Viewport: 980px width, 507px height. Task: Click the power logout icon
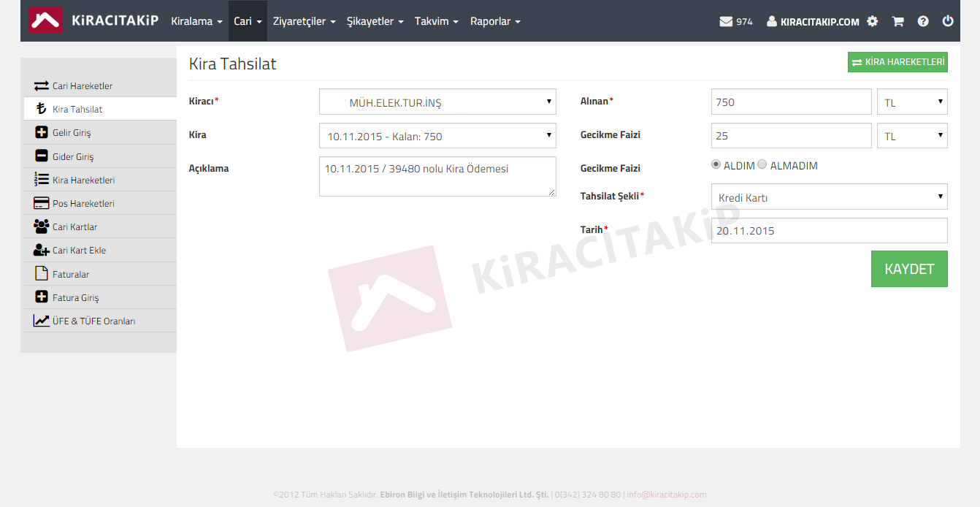point(948,21)
